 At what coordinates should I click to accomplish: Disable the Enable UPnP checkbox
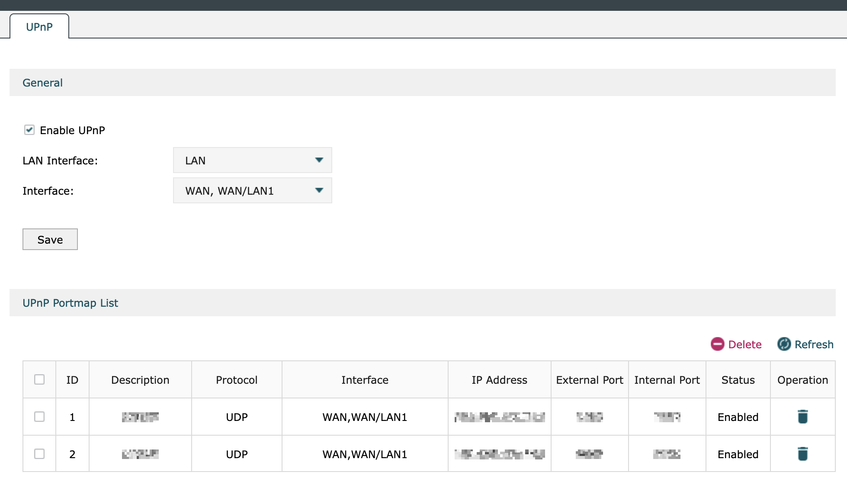click(29, 130)
